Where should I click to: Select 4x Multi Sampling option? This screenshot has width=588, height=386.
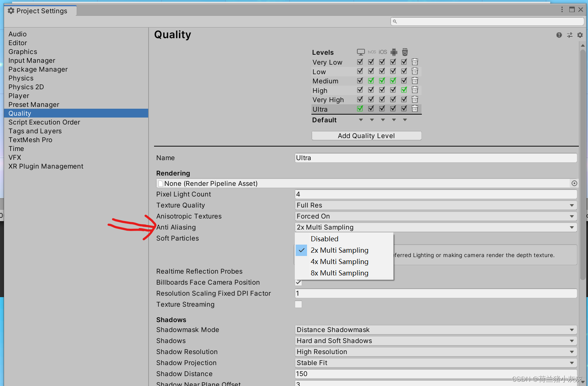(x=344, y=261)
